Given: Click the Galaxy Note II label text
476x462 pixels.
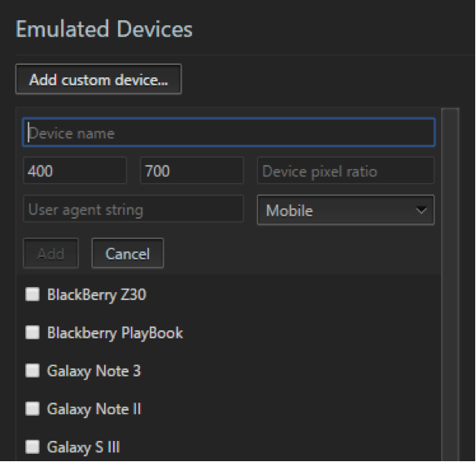Looking at the screenshot, I should [94, 409].
